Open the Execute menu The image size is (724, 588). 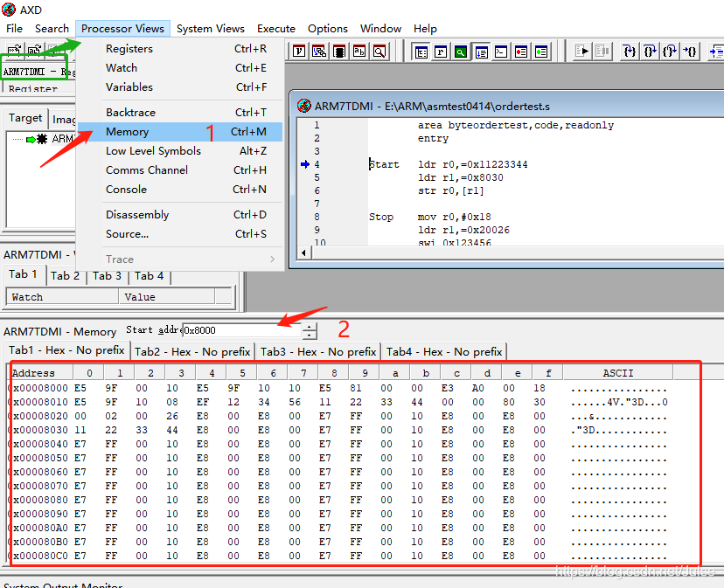click(276, 29)
